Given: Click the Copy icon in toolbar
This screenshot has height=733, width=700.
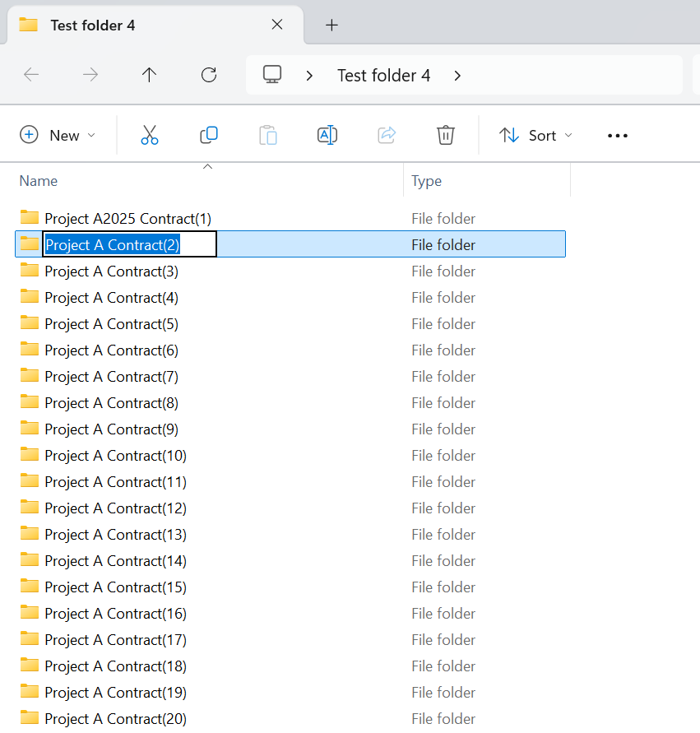Looking at the screenshot, I should click(209, 135).
